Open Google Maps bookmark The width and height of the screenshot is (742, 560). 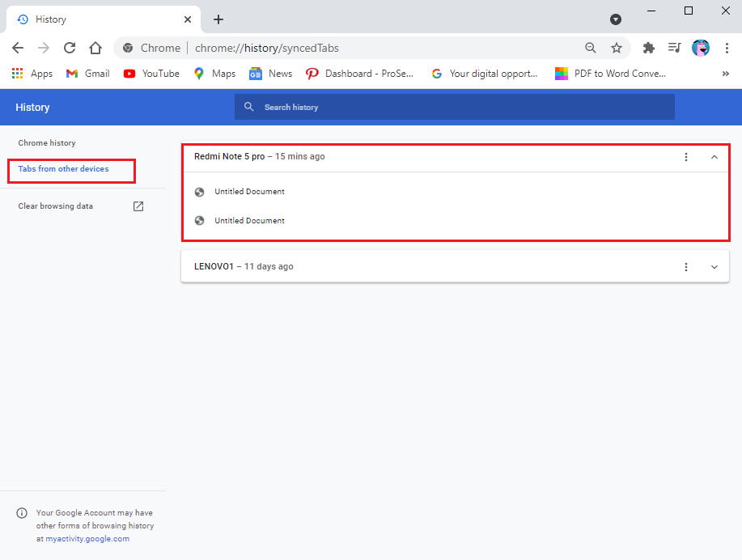coord(214,73)
